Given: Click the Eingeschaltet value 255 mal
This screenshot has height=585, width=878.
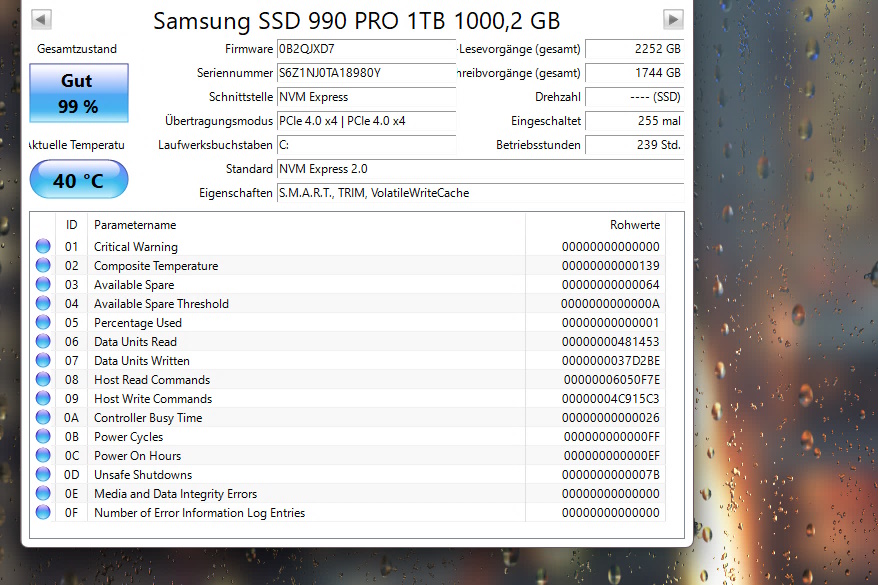Looking at the screenshot, I should (634, 121).
